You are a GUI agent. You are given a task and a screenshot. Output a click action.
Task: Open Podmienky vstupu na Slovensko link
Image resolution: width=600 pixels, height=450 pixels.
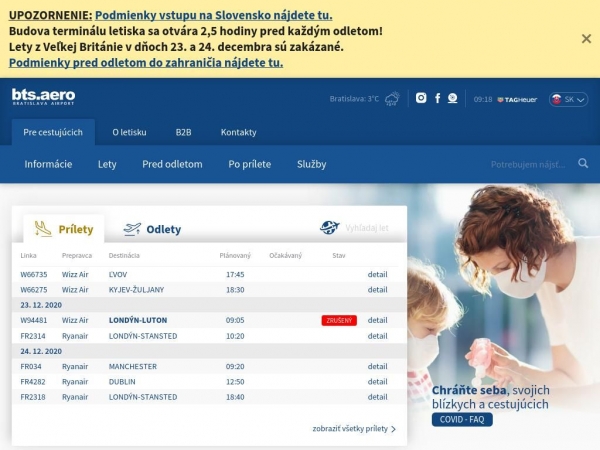tap(214, 15)
